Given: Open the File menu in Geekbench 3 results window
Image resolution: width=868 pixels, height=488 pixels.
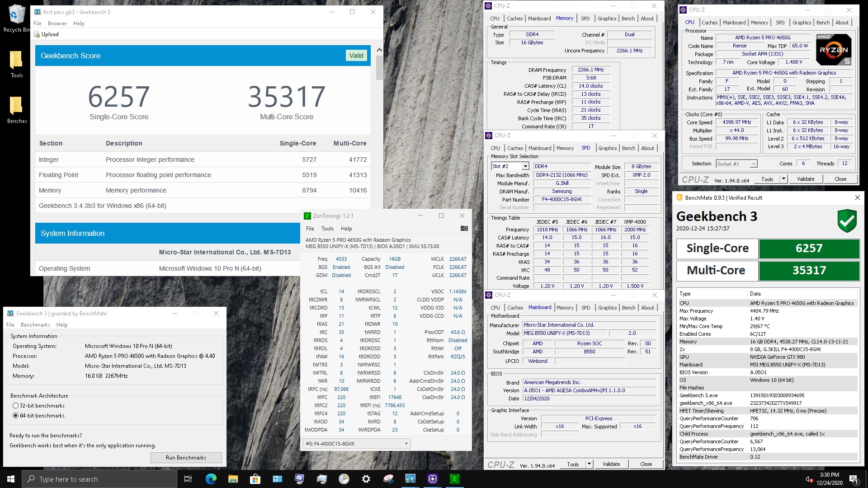Looking at the screenshot, I should point(38,23).
